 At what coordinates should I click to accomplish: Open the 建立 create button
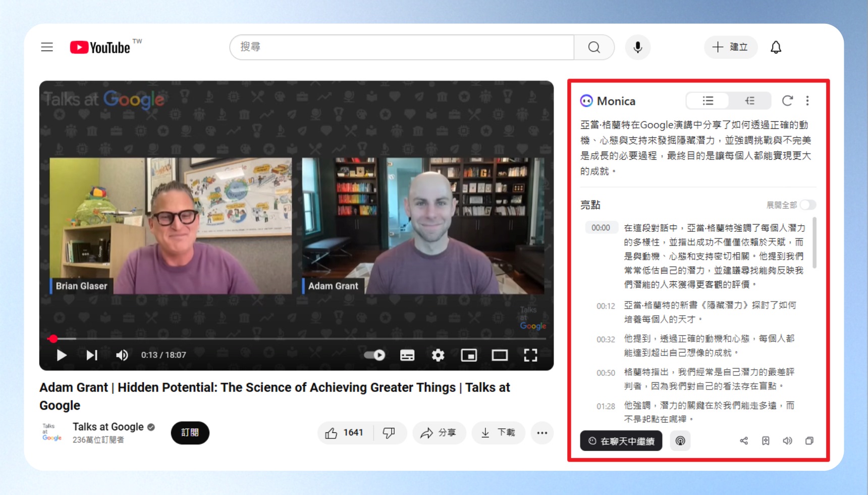[730, 47]
